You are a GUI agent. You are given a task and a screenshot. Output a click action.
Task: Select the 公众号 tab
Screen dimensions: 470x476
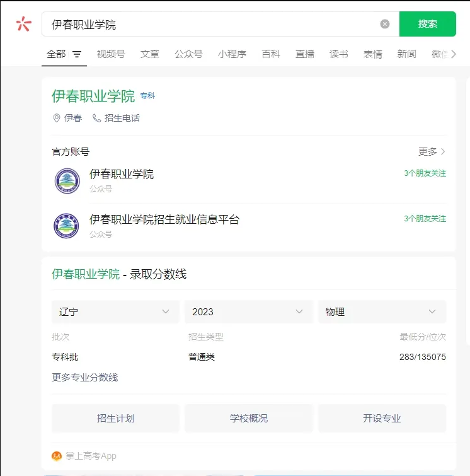(188, 54)
